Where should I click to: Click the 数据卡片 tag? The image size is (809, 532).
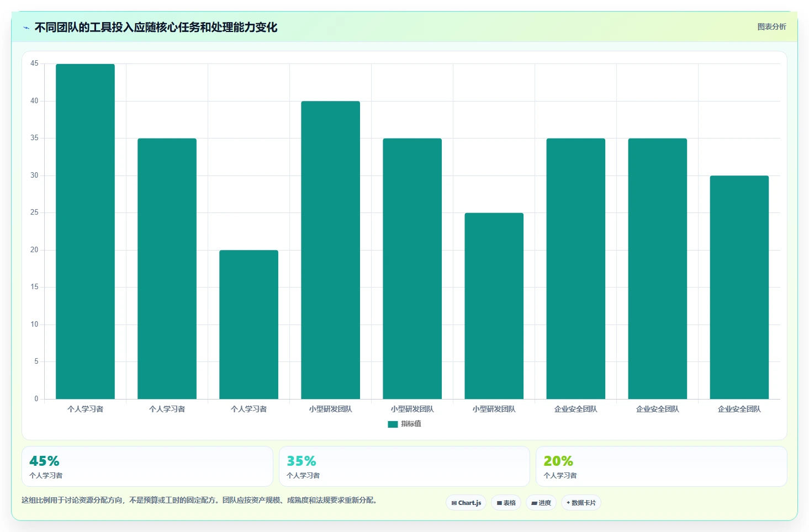(581, 503)
